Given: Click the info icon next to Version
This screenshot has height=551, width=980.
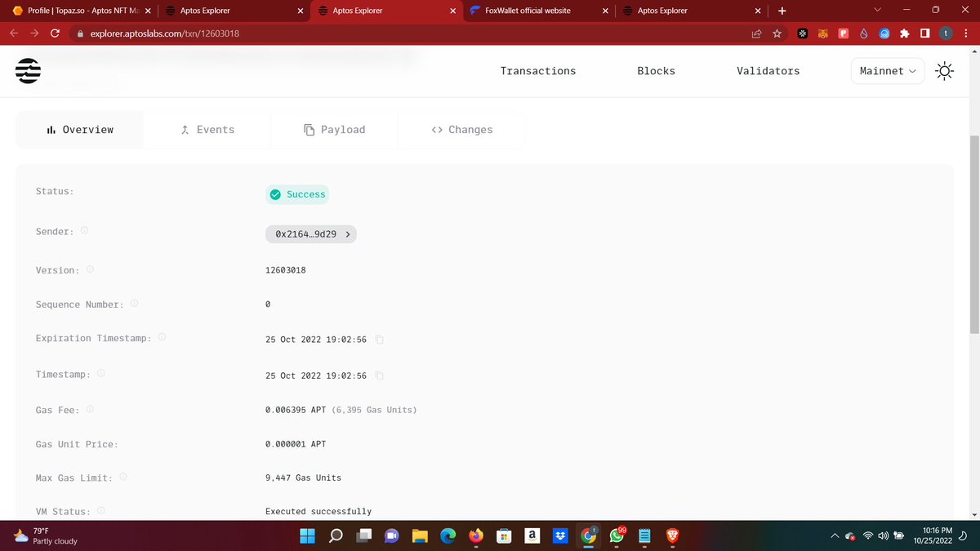Looking at the screenshot, I should pyautogui.click(x=90, y=269).
